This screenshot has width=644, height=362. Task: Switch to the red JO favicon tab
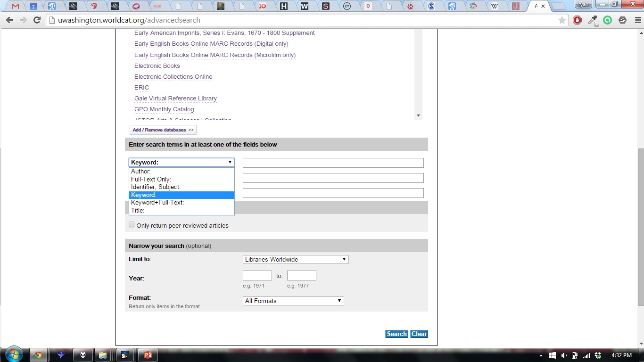[x=262, y=7]
